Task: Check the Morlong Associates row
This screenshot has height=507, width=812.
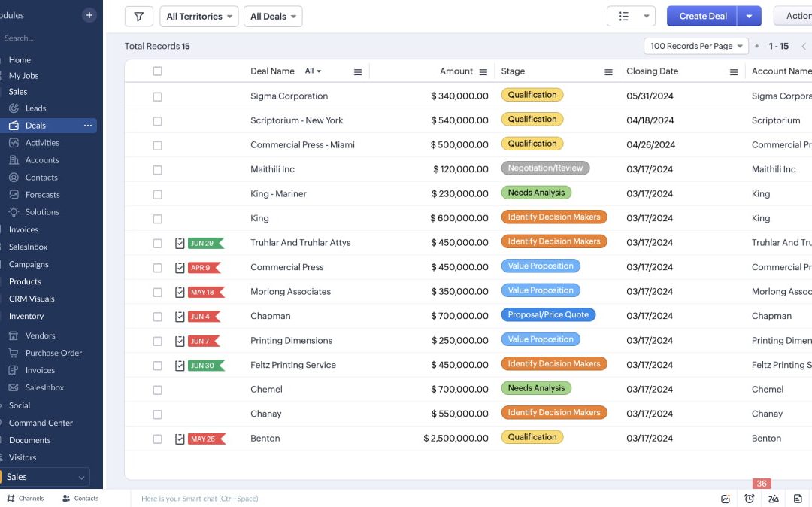Action: [157, 292]
